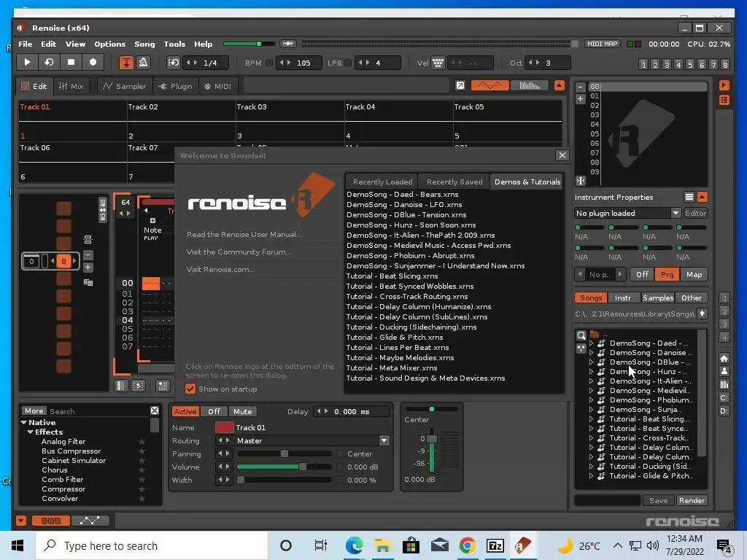747x560 pixels.
Task: Click the keyboard velocity icon
Action: point(438,63)
